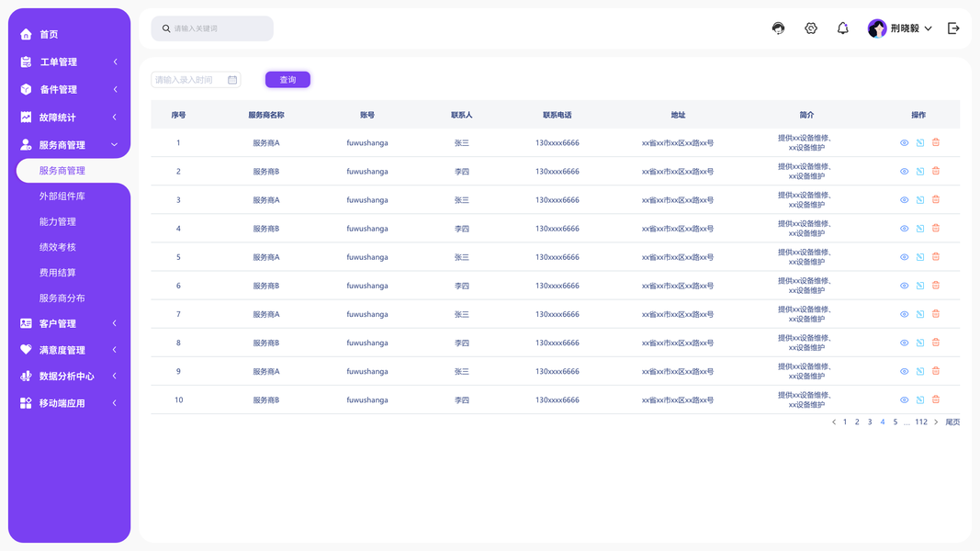Image resolution: width=980 pixels, height=551 pixels.
Task: View row 10 details eye icon
Action: point(905,400)
